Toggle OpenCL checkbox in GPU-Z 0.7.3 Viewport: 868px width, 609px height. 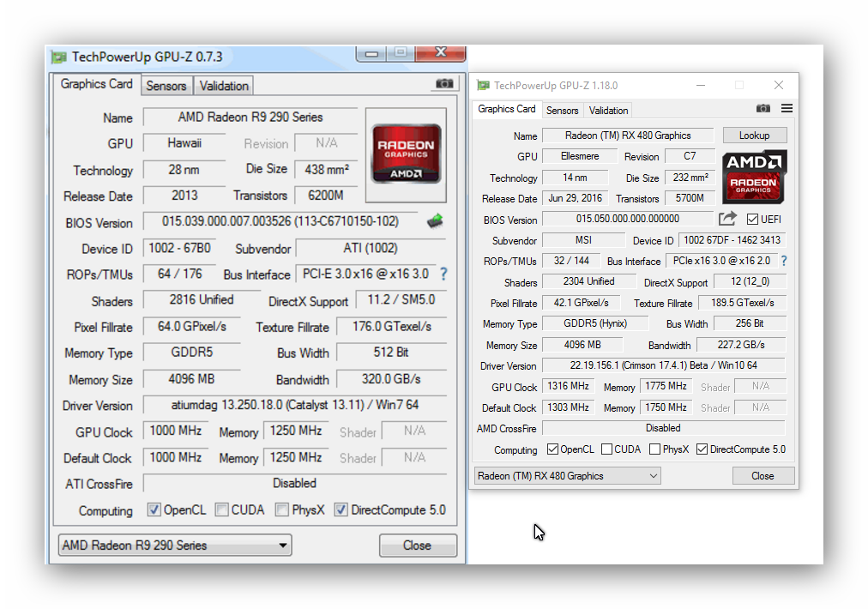(x=154, y=510)
